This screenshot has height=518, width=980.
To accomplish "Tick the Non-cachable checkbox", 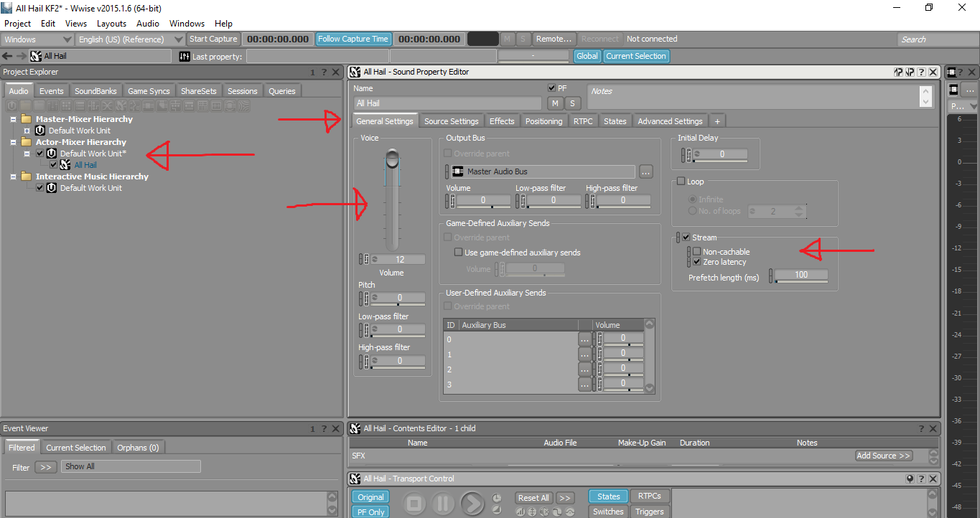I will tap(697, 252).
